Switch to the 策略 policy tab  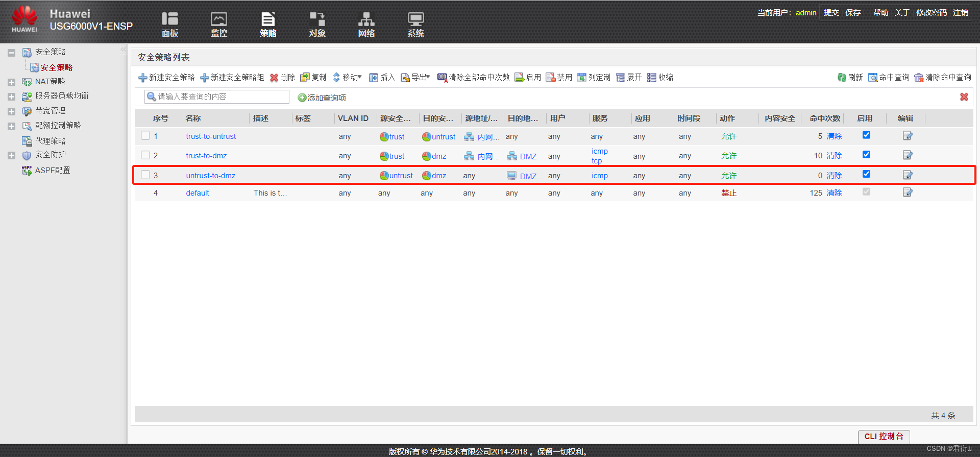pyautogui.click(x=268, y=25)
